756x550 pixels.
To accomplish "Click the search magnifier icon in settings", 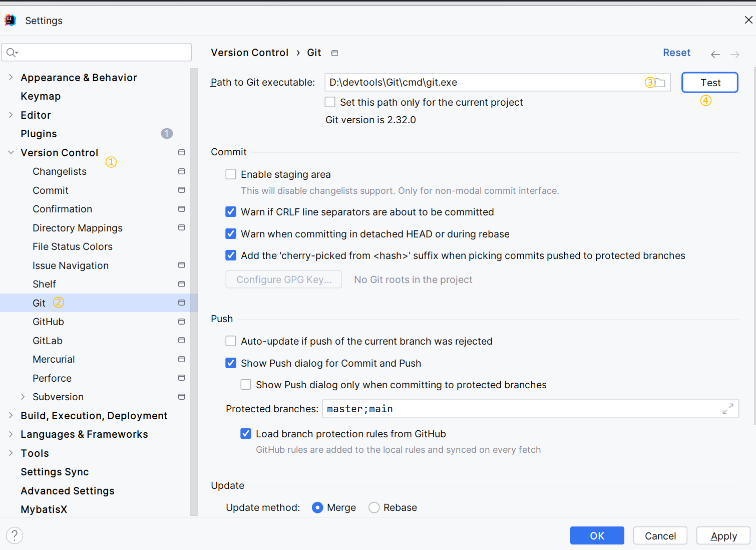I will click(x=12, y=52).
